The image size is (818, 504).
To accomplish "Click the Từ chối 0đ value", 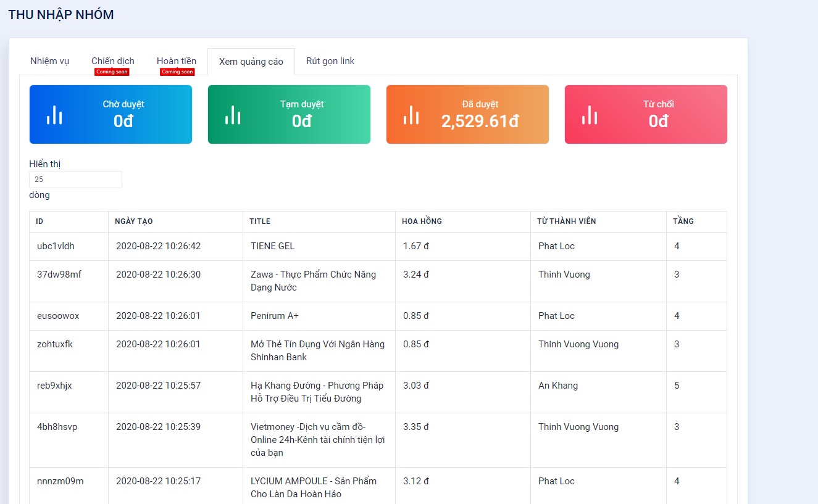I will click(659, 121).
